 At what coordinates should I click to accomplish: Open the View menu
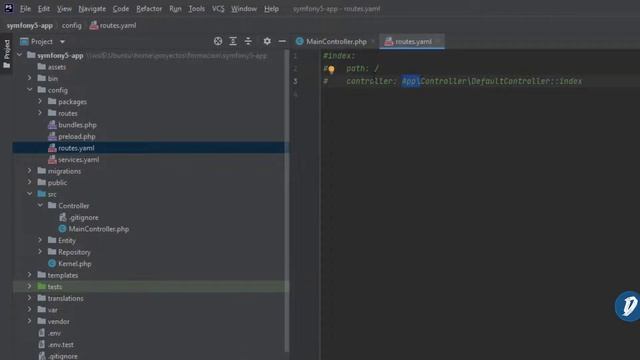[64, 9]
